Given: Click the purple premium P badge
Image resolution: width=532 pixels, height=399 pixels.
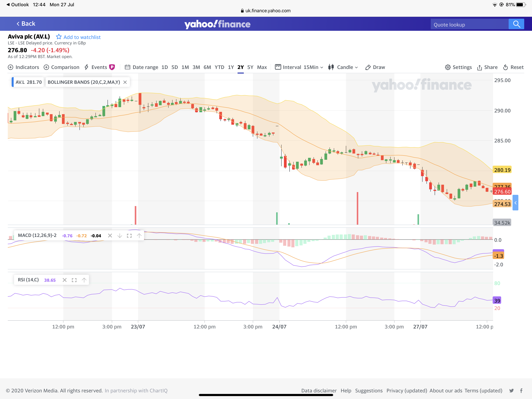Looking at the screenshot, I should click(x=112, y=67).
